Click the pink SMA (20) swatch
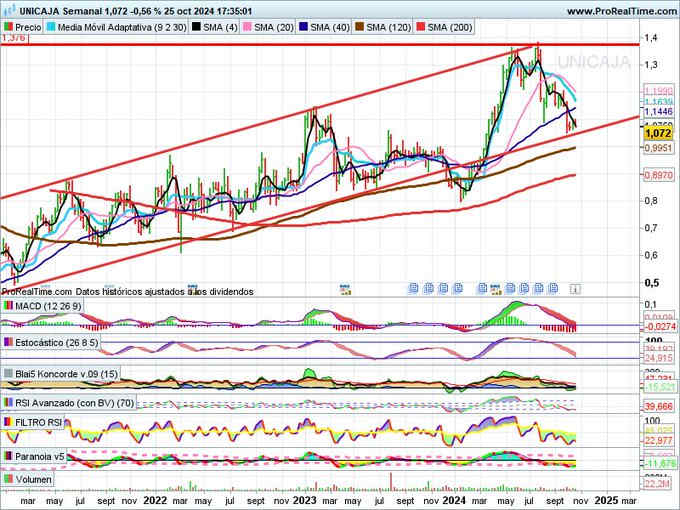 pyautogui.click(x=247, y=27)
